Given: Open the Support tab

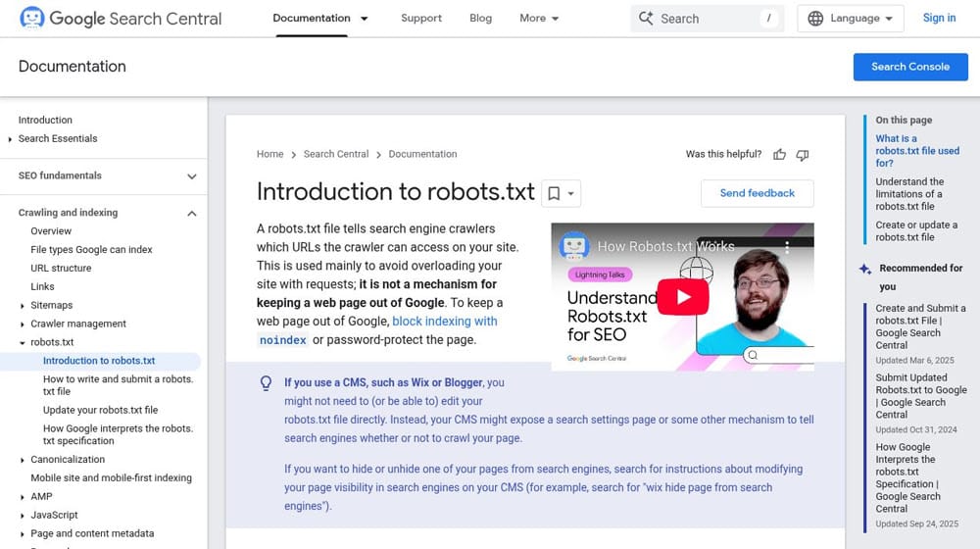Looking at the screenshot, I should [x=421, y=19].
